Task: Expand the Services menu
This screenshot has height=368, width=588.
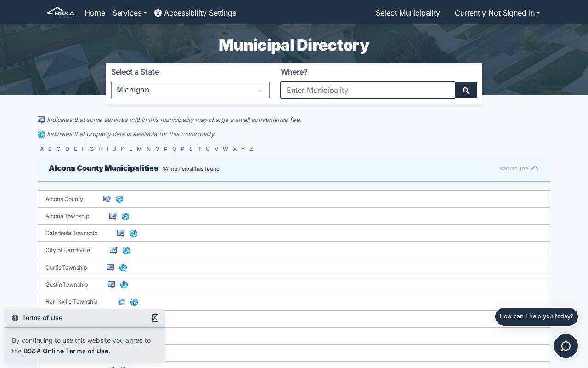Action: [130, 13]
